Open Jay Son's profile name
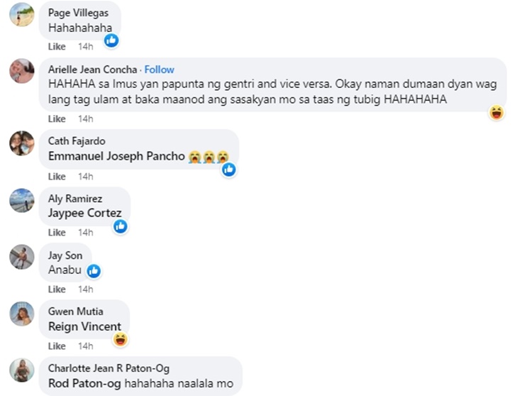 65,255
